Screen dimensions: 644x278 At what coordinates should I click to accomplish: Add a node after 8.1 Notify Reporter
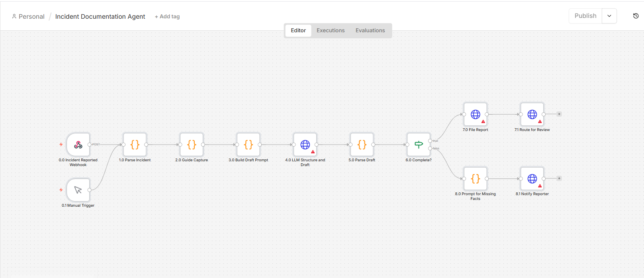pos(559,178)
